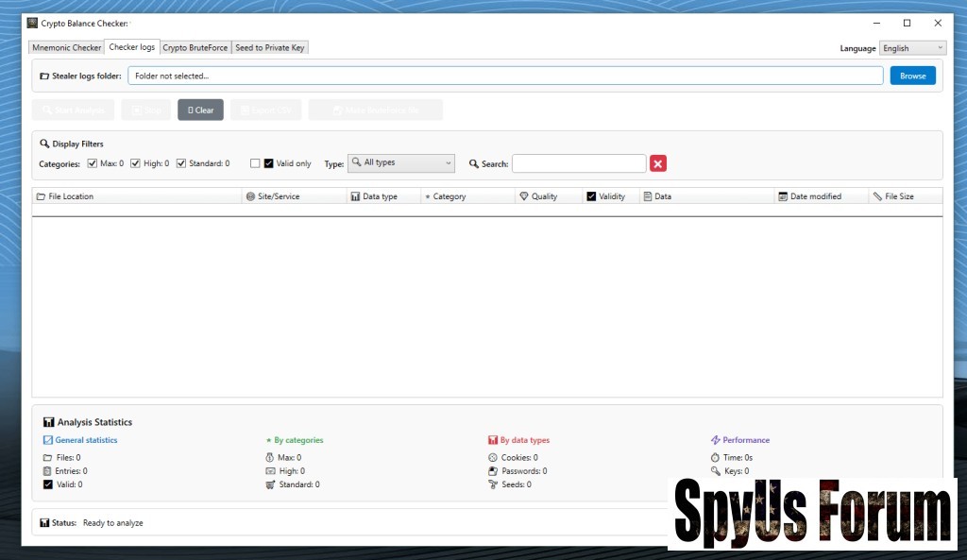Image resolution: width=967 pixels, height=560 pixels.
Task: Uncheck the Max category checkbox
Action: (93, 163)
